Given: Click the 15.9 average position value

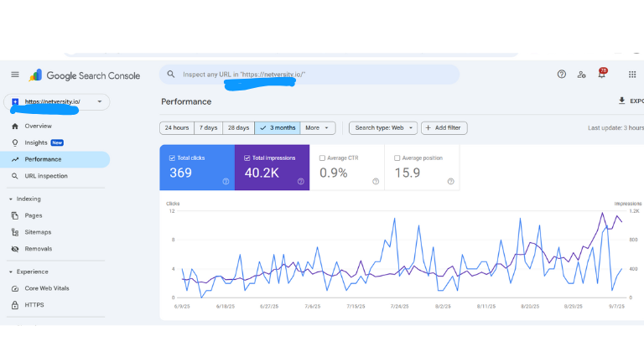Looking at the screenshot, I should pos(408,173).
